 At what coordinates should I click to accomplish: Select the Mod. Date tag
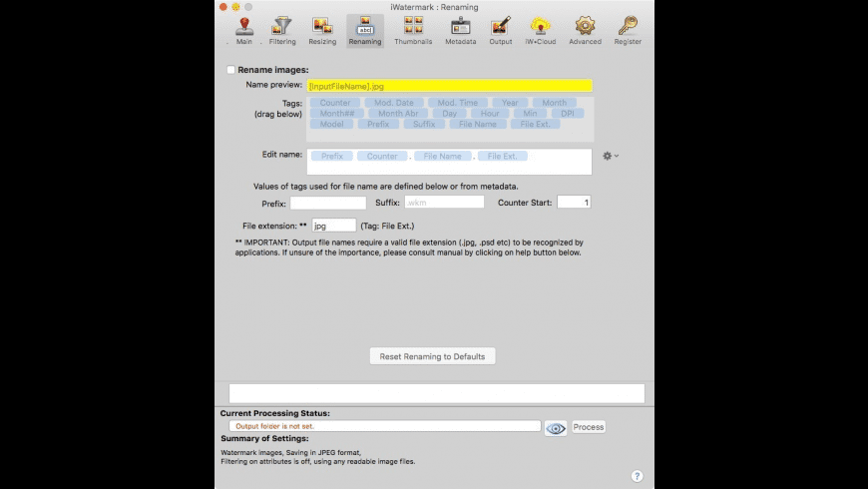coord(393,103)
